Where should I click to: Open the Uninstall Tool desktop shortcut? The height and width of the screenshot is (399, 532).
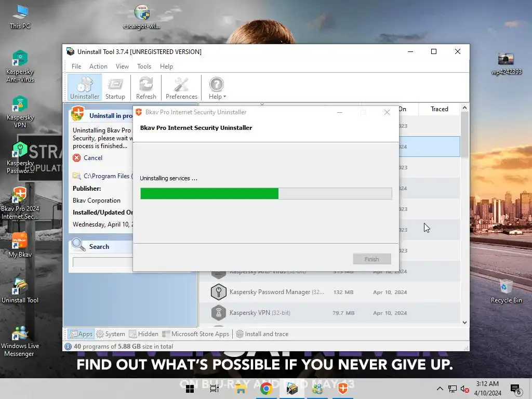(20, 291)
